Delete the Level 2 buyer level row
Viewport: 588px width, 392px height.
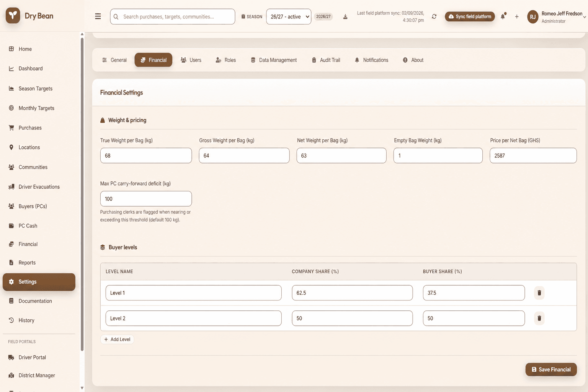pyautogui.click(x=539, y=318)
